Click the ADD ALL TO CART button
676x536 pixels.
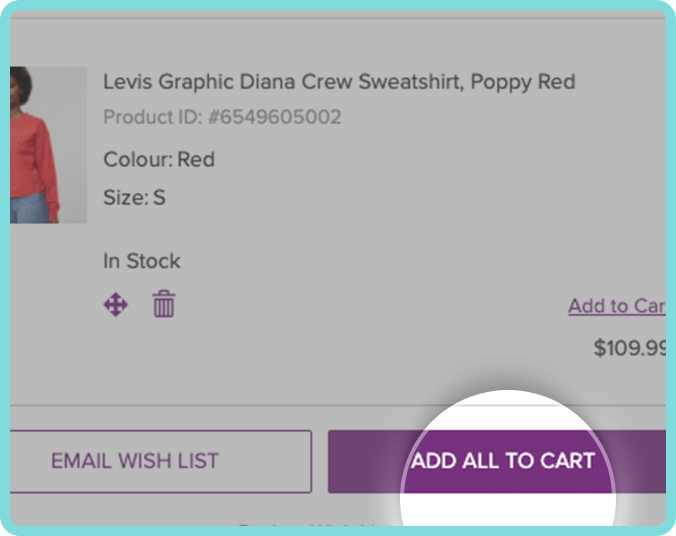click(497, 461)
